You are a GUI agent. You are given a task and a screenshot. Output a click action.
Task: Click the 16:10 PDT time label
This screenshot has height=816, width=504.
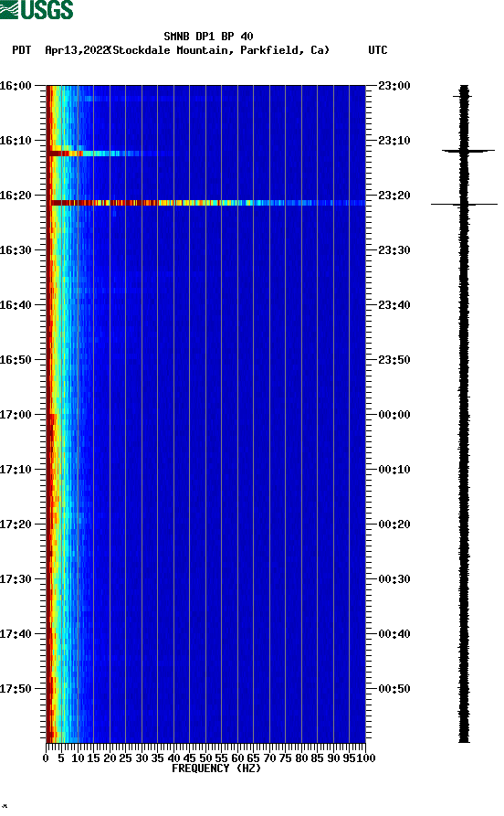(16, 141)
